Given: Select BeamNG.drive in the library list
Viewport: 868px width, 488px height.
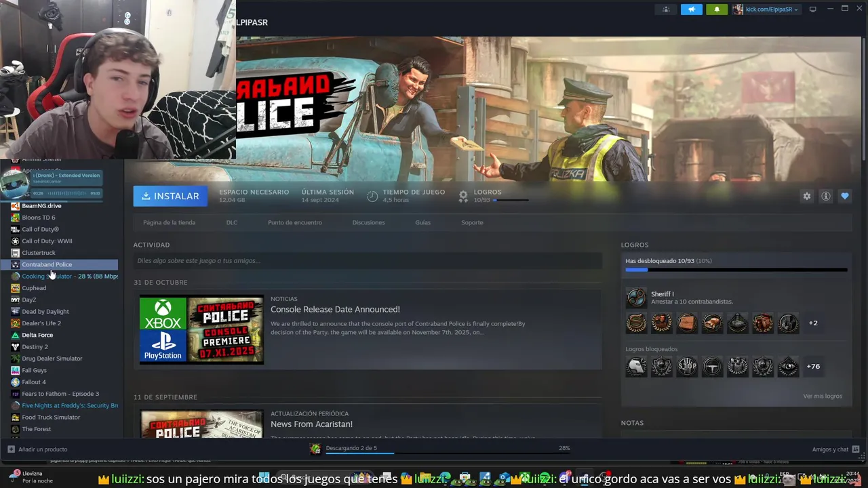Looking at the screenshot, I should tap(41, 206).
